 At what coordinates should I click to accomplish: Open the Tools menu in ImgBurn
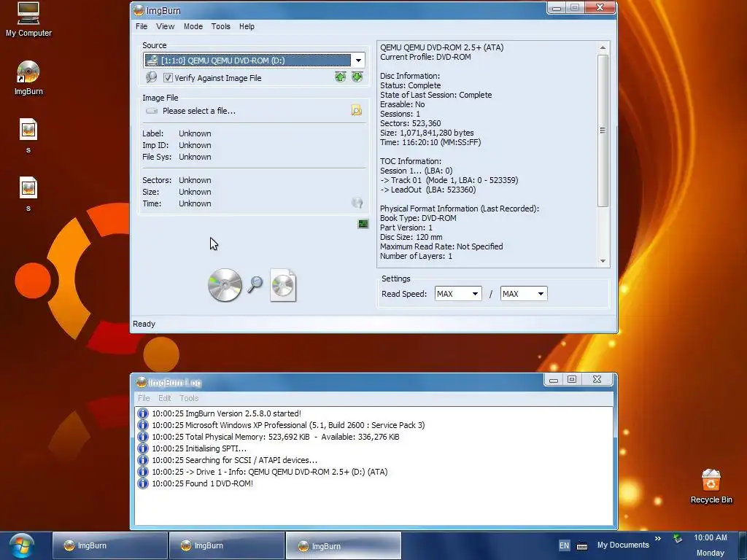click(x=220, y=26)
